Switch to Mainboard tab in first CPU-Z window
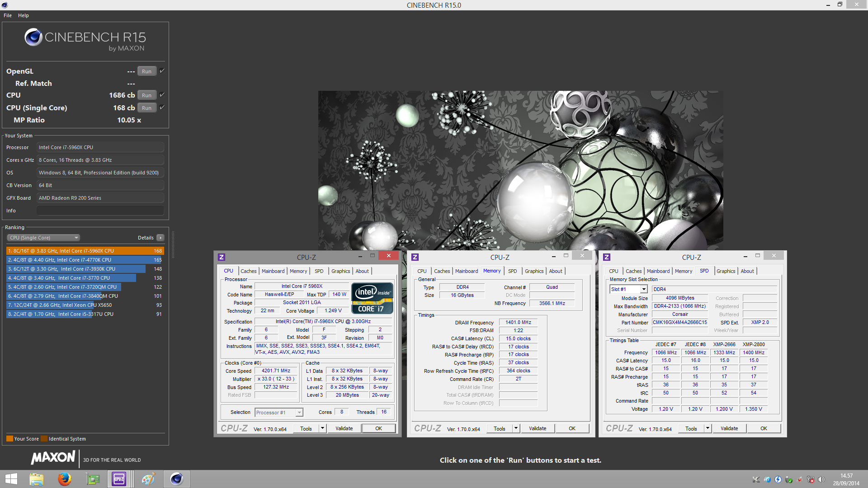Image resolution: width=868 pixels, height=488 pixels. (x=273, y=271)
